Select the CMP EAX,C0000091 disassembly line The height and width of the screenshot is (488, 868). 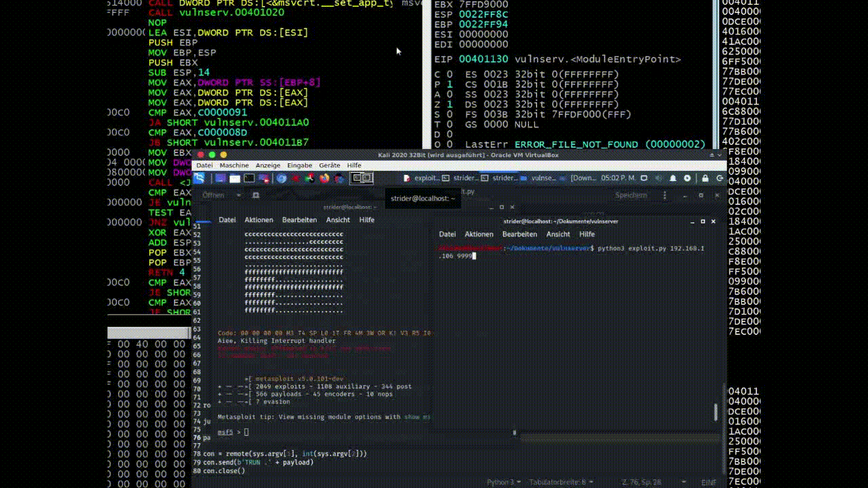(x=197, y=113)
